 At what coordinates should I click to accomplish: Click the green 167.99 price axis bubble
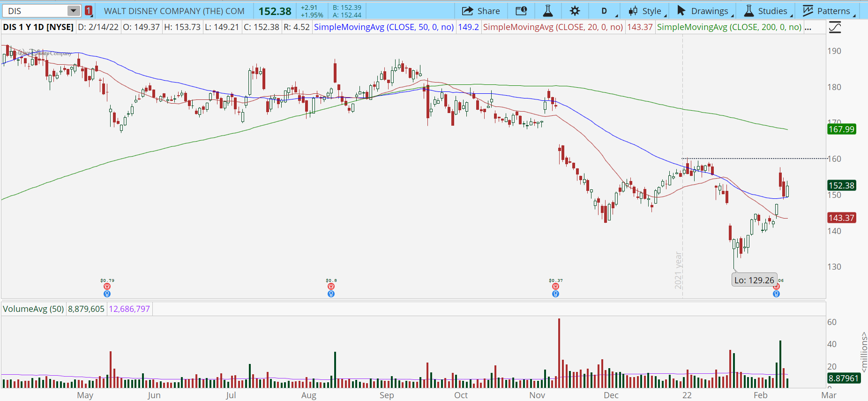tap(842, 129)
